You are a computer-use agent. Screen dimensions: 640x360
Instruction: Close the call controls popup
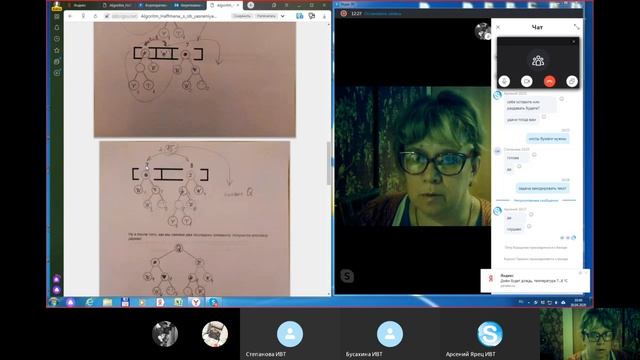point(573,42)
